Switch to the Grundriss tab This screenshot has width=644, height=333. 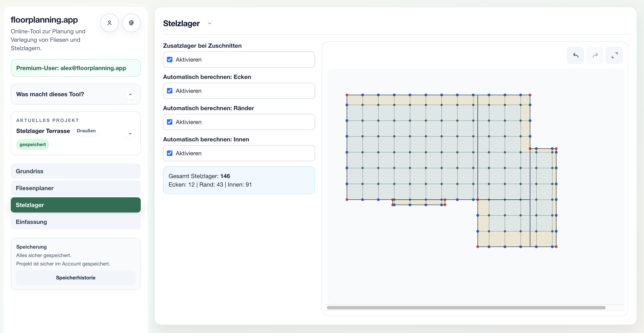[76, 171]
